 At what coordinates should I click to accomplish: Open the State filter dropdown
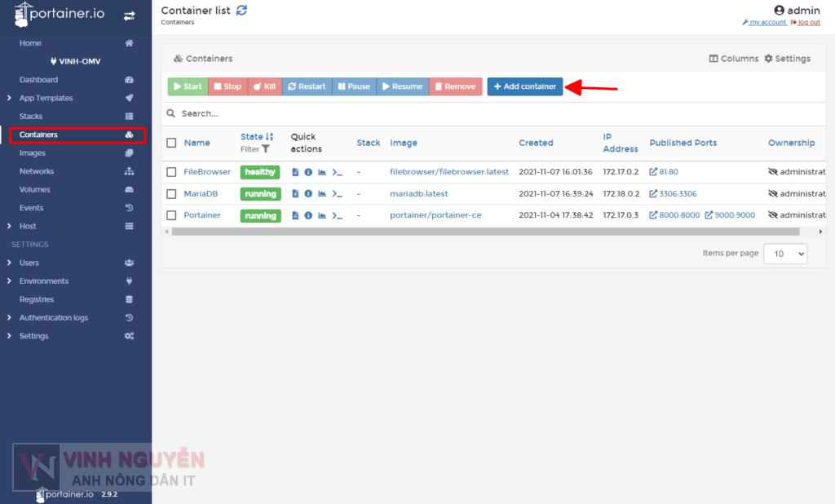pos(266,148)
